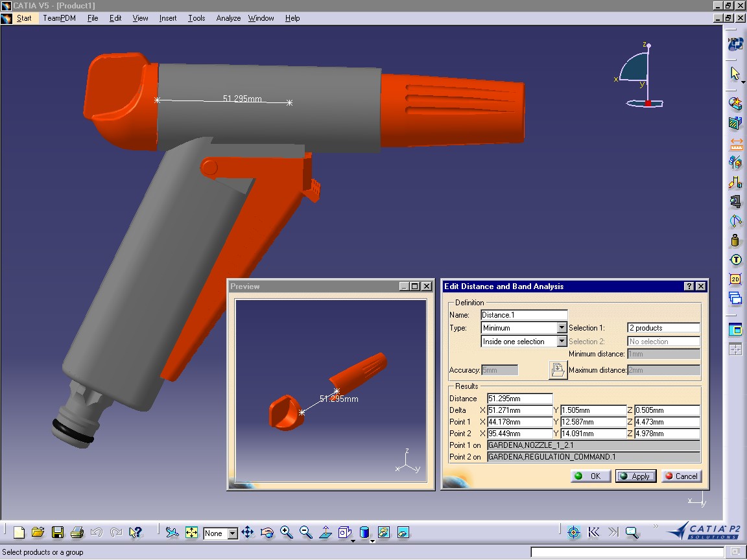Open the Type dropdown set to Minimum

562,328
